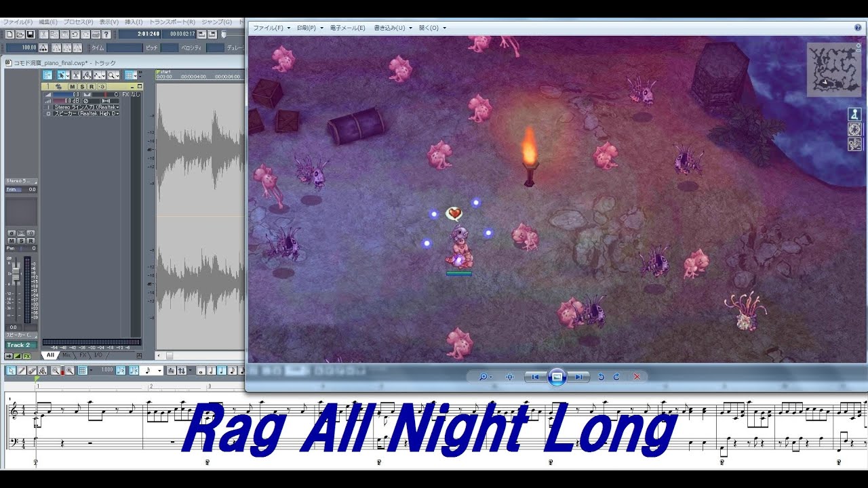This screenshot has height=488, width=868.
Task: Play slideshow with center round button
Action: [557, 377]
